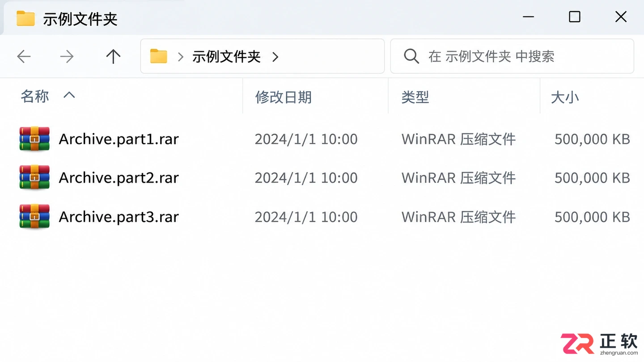The width and height of the screenshot is (644, 362).
Task: Click WinRAR 压缩文件 type of Archive.part2.rar
Action: point(459,178)
